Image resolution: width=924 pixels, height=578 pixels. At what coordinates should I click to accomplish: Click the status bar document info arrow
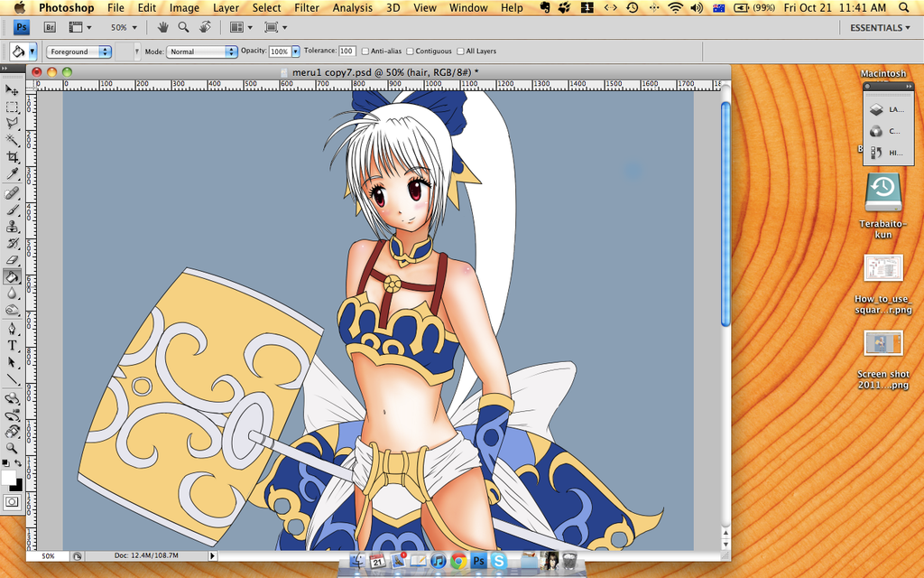213,555
